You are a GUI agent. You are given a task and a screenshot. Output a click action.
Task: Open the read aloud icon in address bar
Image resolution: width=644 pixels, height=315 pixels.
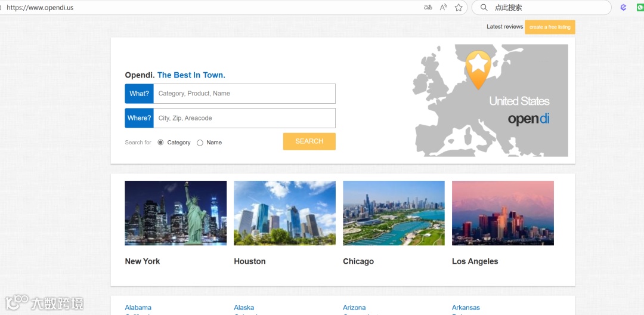coord(444,7)
